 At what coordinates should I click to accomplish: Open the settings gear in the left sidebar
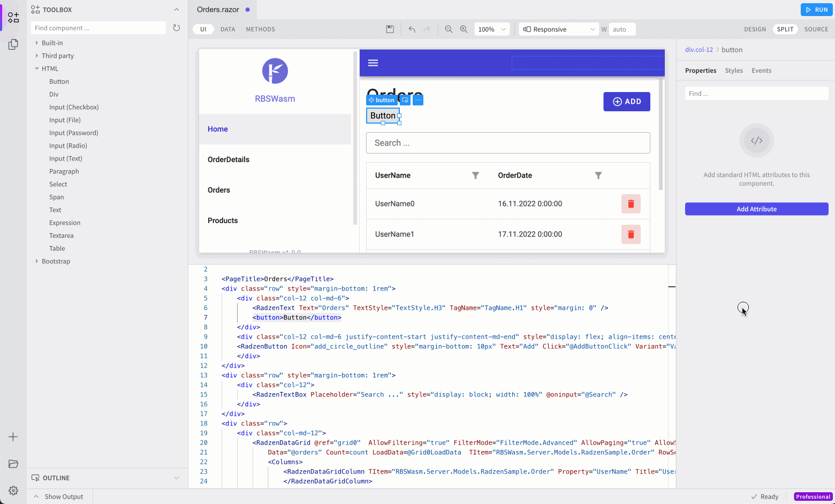(x=13, y=491)
